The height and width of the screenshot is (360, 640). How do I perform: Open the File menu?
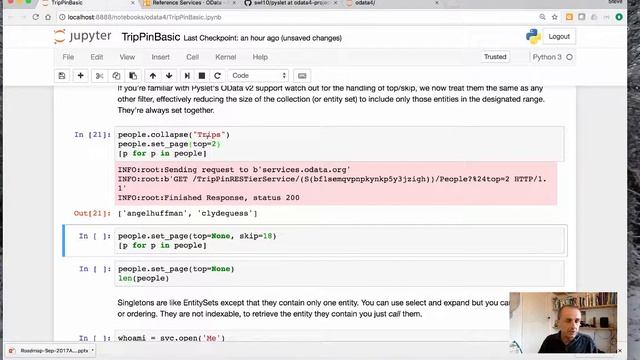click(68, 57)
